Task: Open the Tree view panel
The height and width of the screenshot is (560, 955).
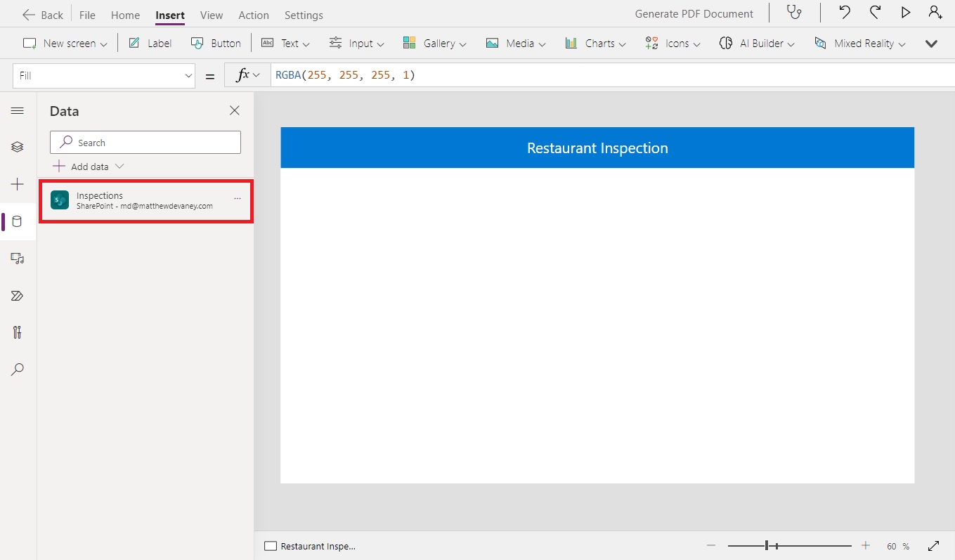Action: [x=18, y=147]
